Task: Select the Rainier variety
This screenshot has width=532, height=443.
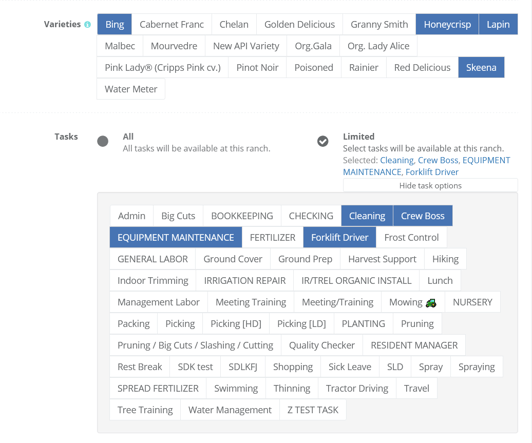Action: coord(364,68)
